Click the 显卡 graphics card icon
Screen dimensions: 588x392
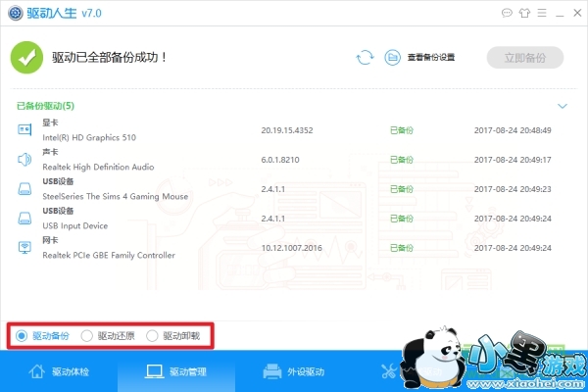tap(24, 129)
